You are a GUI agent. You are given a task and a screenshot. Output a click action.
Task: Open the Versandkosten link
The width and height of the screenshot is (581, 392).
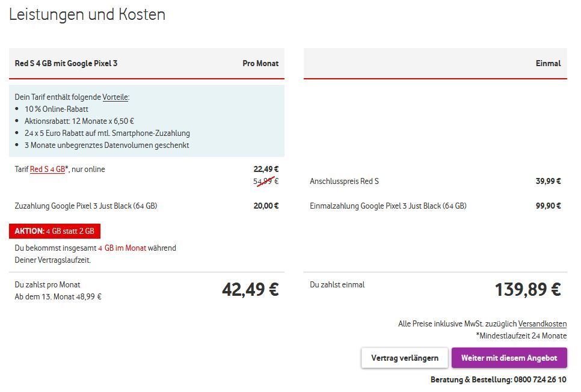543,324
